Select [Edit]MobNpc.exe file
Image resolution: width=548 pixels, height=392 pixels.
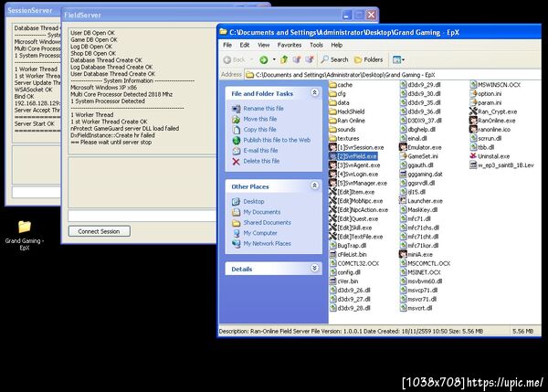point(356,201)
